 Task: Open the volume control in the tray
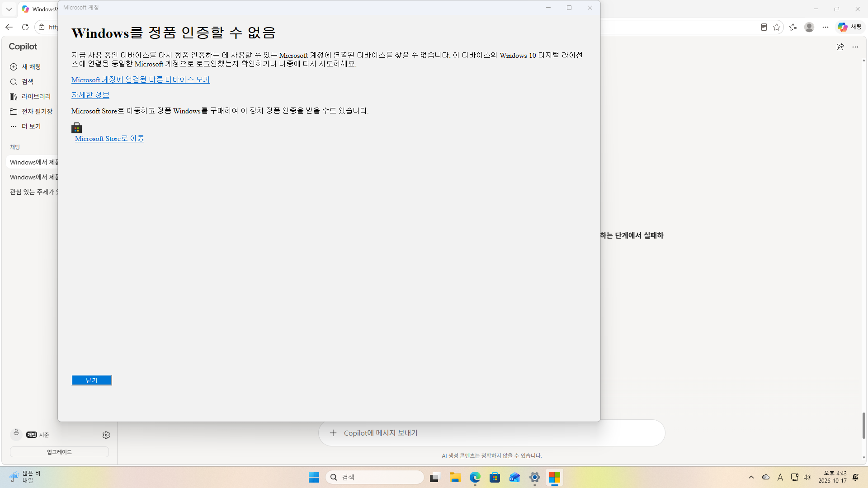tap(807, 477)
